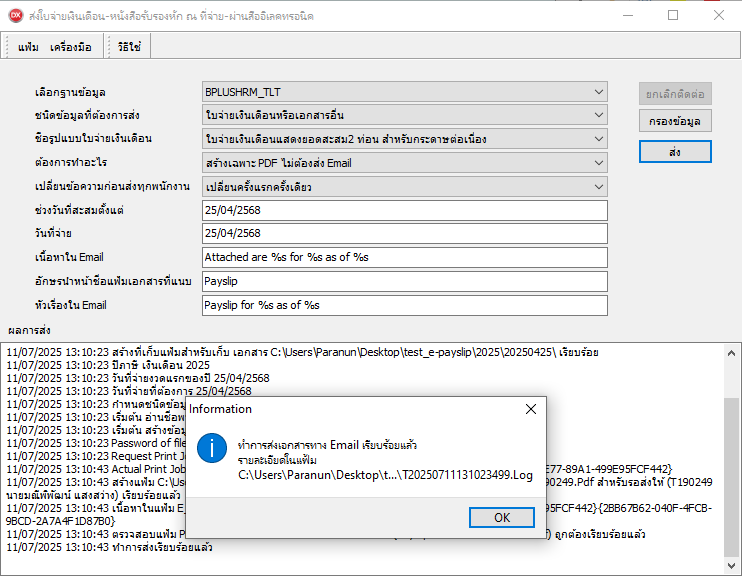This screenshot has height=576, width=742.
Task: Open the วิธีใช้ menu
Action: 127,47
